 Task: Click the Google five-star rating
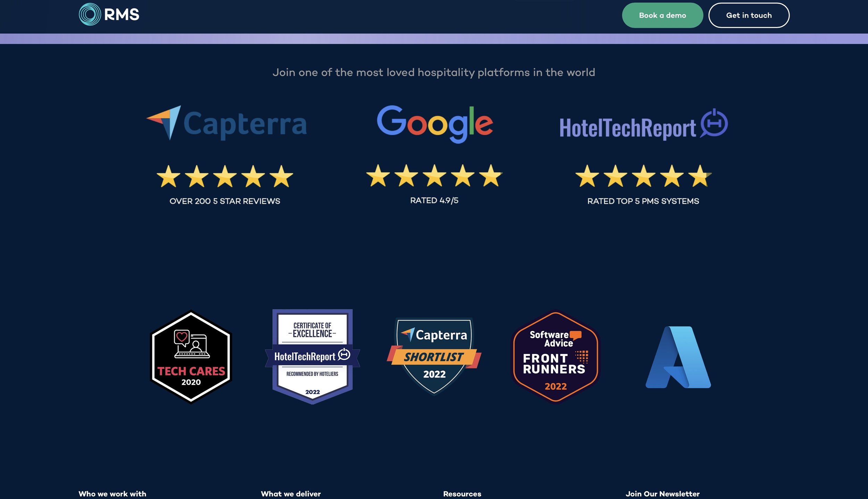[434, 176]
